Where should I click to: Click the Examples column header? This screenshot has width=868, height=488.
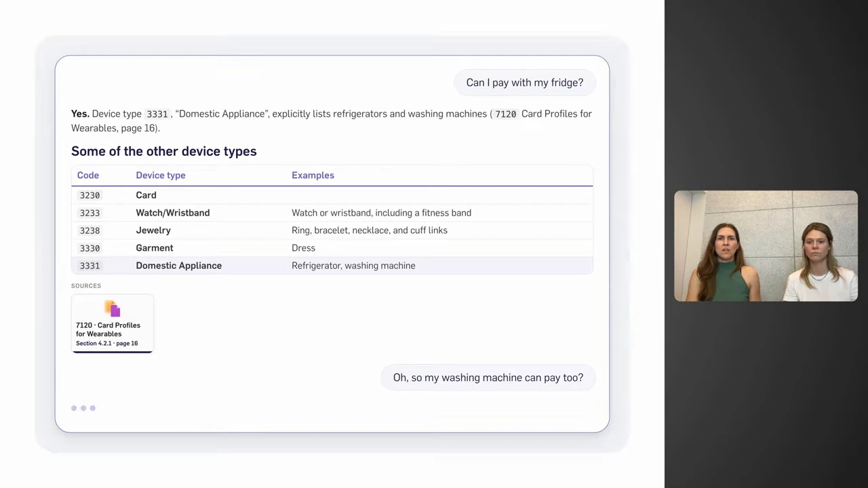click(x=313, y=175)
